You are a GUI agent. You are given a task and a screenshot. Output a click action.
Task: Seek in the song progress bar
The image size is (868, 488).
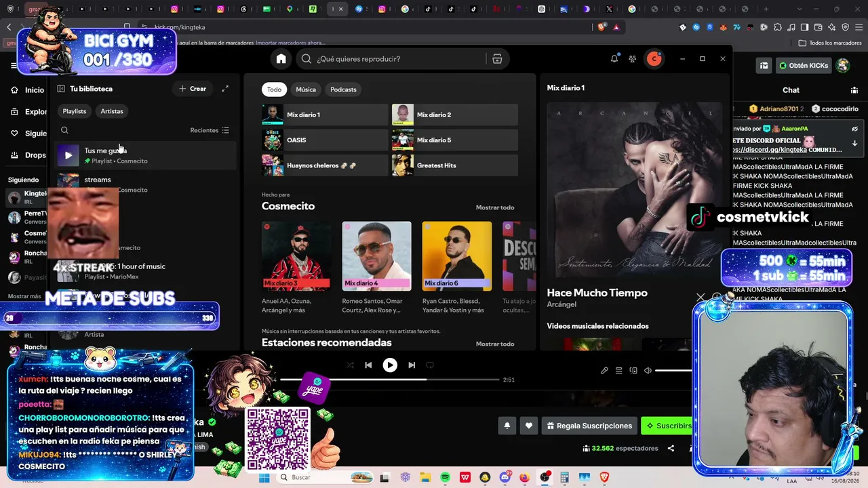point(390,380)
